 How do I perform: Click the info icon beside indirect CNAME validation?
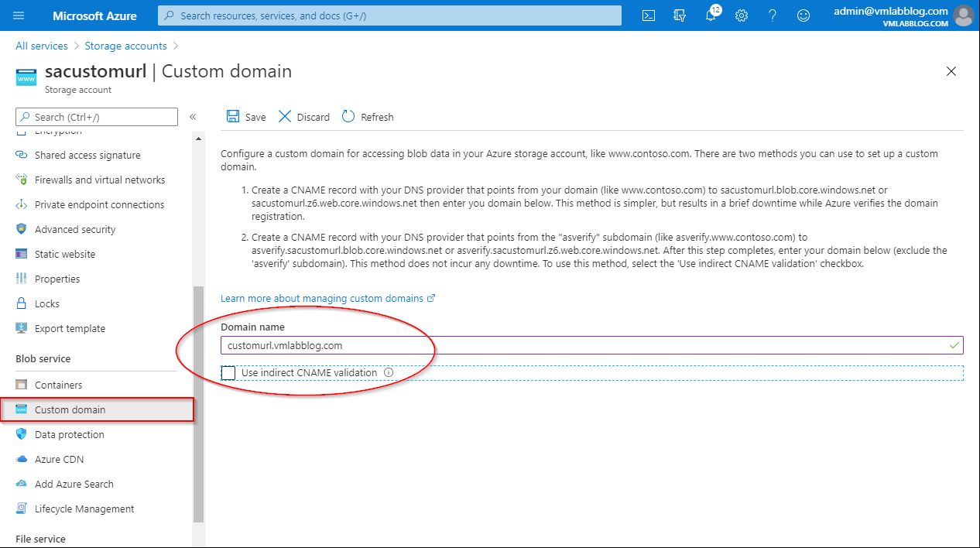(389, 372)
